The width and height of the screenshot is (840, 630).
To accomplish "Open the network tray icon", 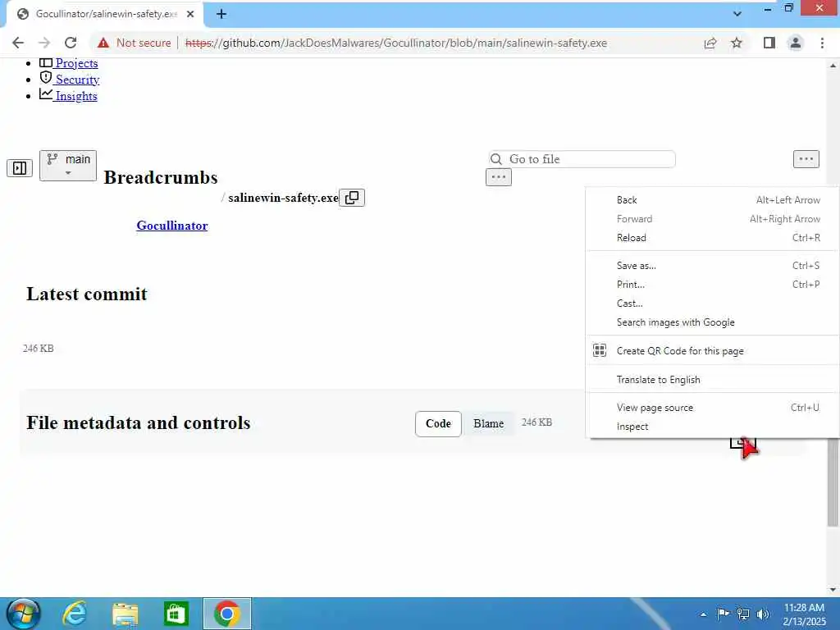I will click(743, 614).
